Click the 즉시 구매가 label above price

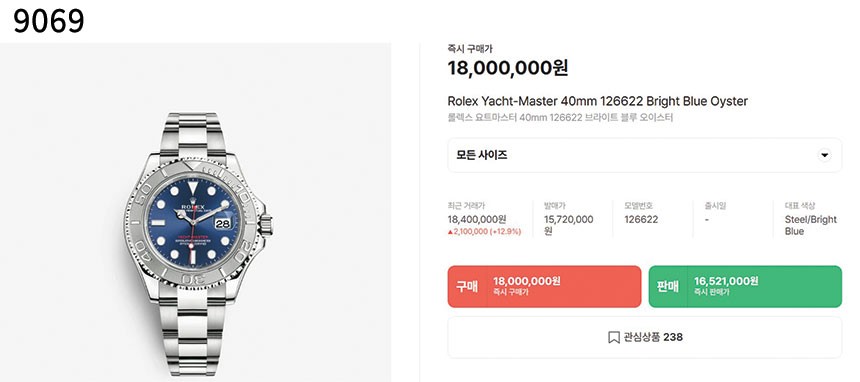469,49
